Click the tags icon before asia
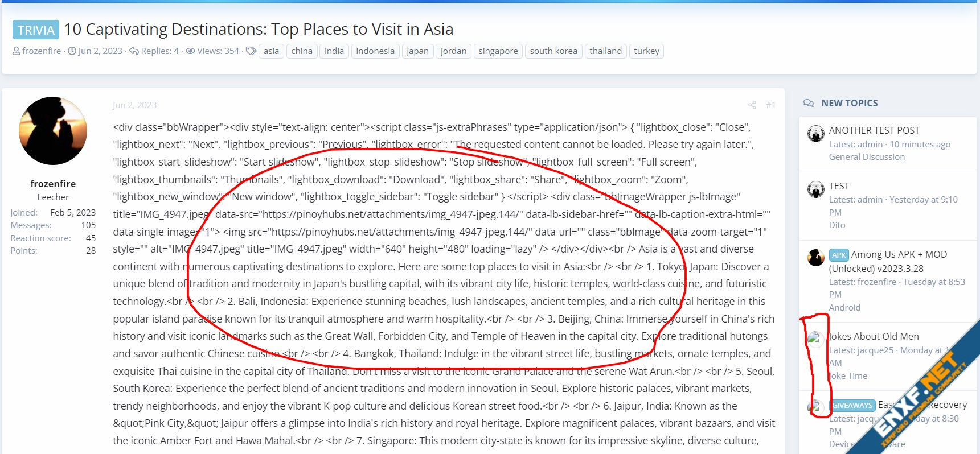This screenshot has width=980, height=454. click(251, 51)
